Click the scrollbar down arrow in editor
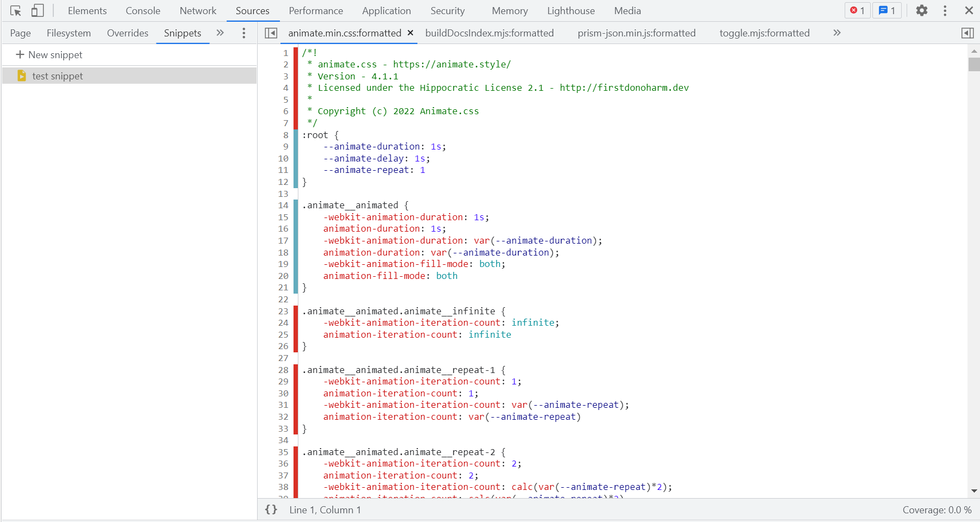Image resolution: width=980 pixels, height=522 pixels. click(x=973, y=490)
